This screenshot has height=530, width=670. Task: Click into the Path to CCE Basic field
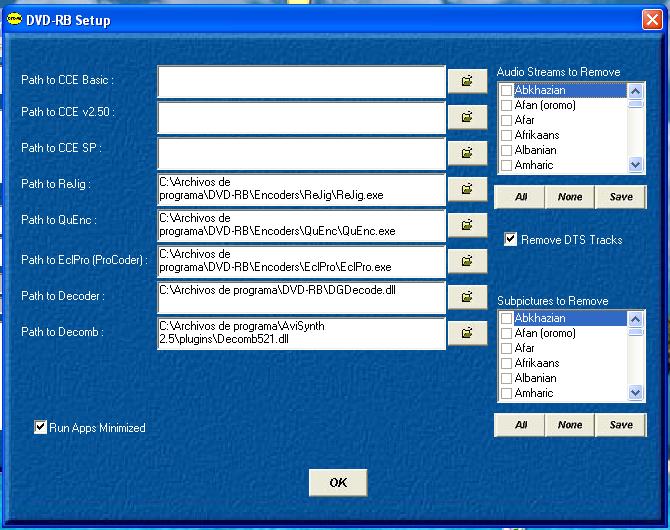click(302, 81)
